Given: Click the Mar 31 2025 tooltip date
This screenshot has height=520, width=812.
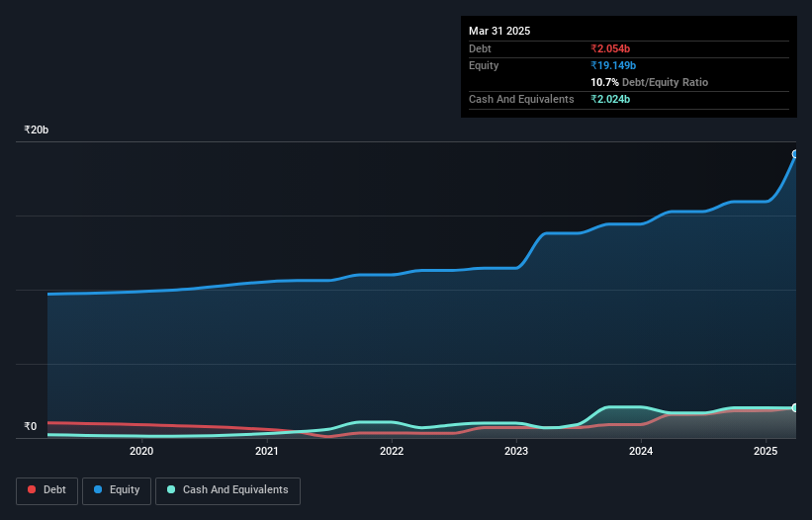Looking at the screenshot, I should [499, 31].
